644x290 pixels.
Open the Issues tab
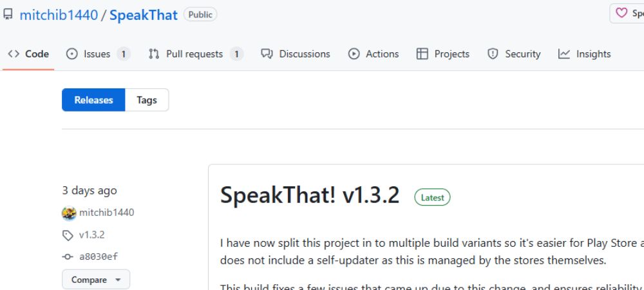98,53
